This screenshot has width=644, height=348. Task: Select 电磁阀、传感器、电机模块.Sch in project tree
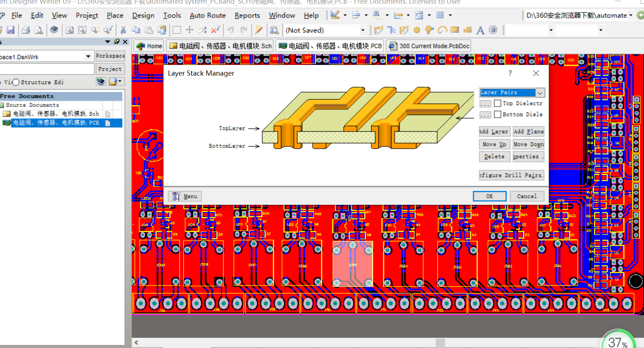coord(56,114)
